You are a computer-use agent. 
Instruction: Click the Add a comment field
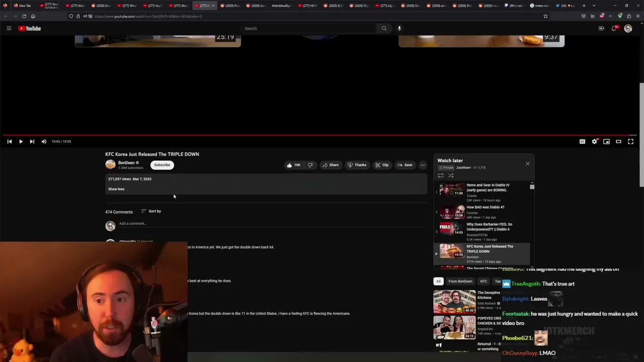coord(272,224)
